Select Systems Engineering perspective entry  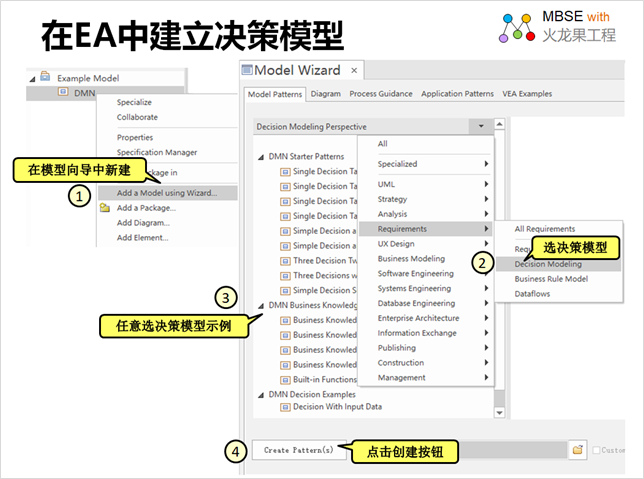(414, 288)
